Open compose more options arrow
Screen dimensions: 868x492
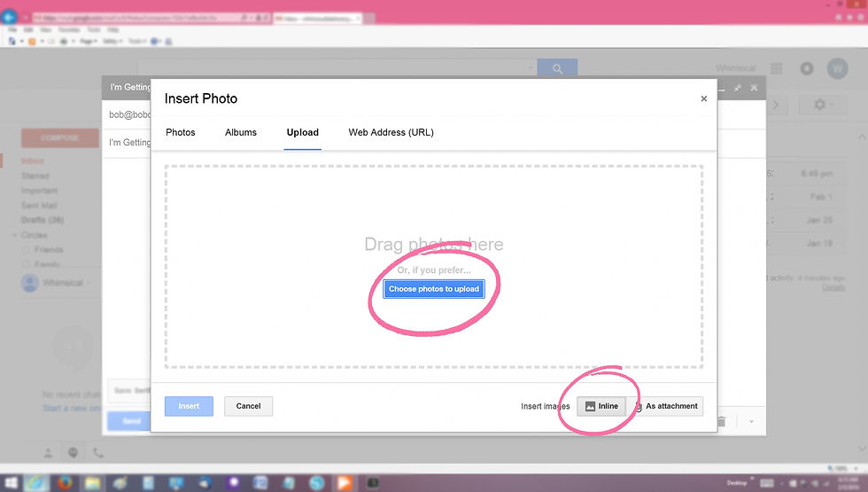[751, 422]
